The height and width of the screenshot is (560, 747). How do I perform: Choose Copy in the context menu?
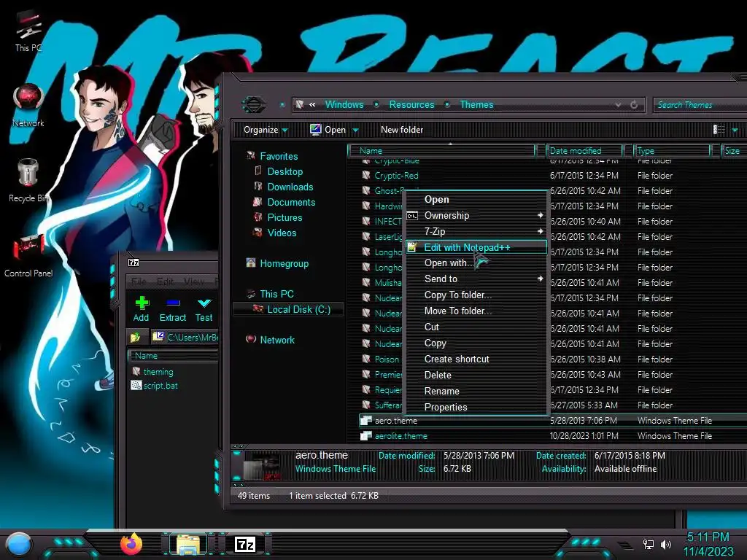point(476,343)
